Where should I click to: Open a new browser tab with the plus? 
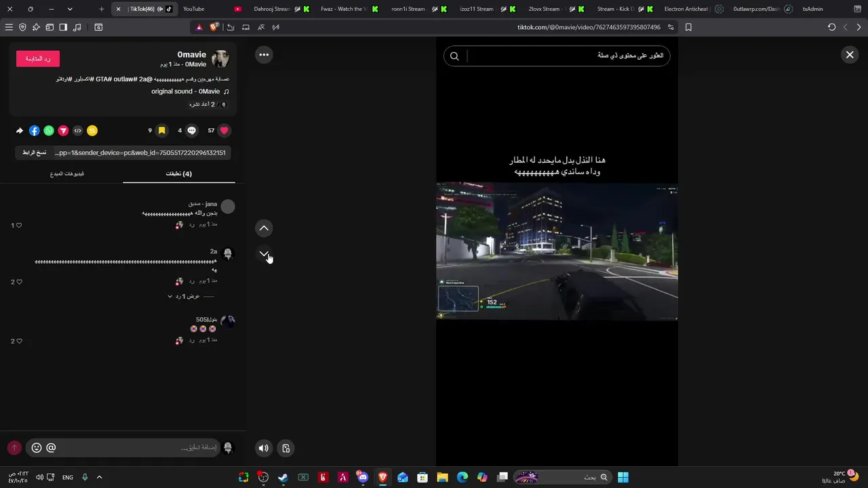pyautogui.click(x=102, y=9)
